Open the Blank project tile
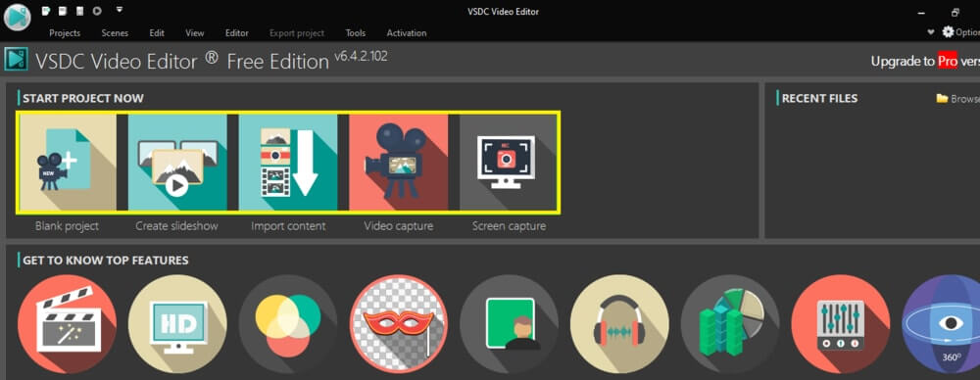 click(x=67, y=163)
